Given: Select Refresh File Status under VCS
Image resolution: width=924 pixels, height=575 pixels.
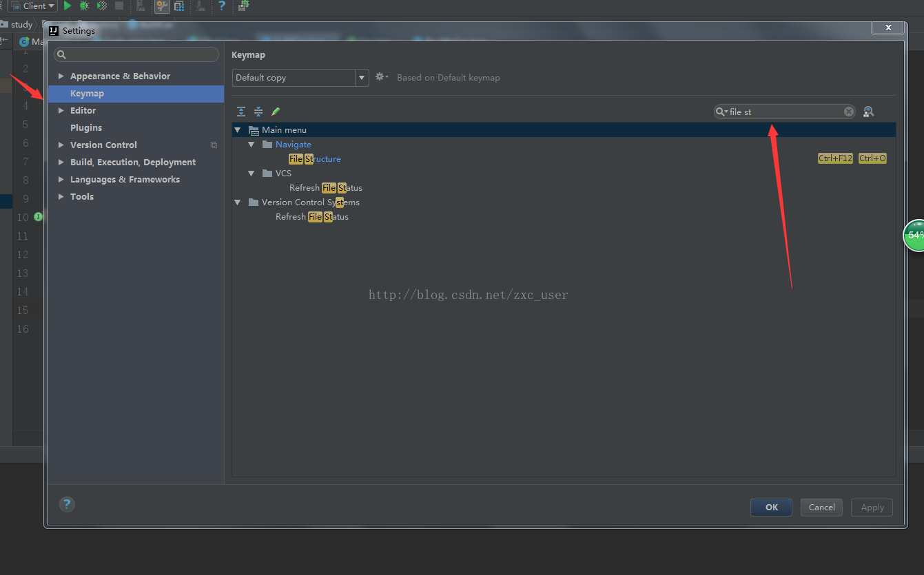Looking at the screenshot, I should (564, 188).
